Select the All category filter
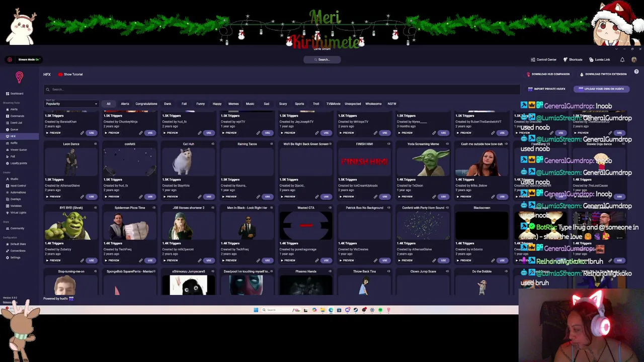644x362 pixels. coord(108,104)
